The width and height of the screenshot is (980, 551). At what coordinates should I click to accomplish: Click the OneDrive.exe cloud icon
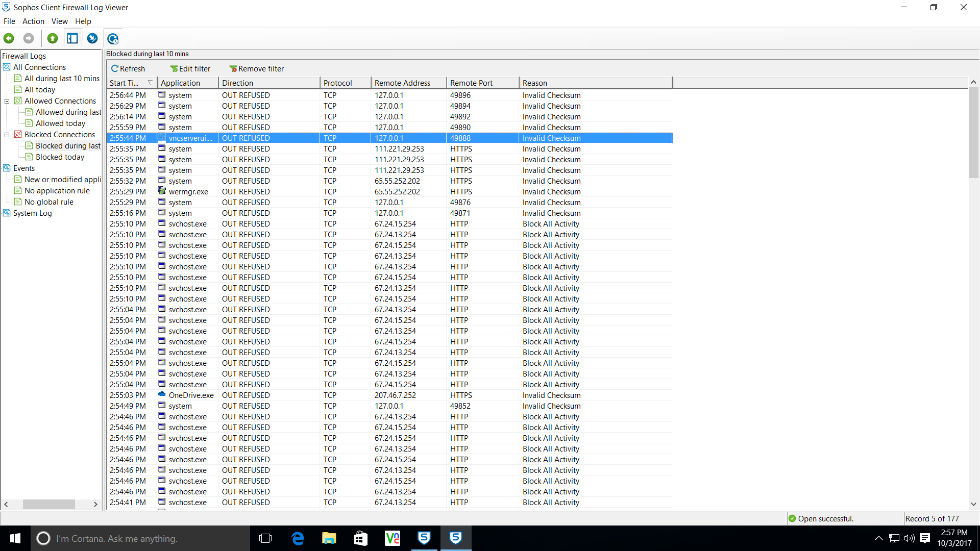(162, 394)
